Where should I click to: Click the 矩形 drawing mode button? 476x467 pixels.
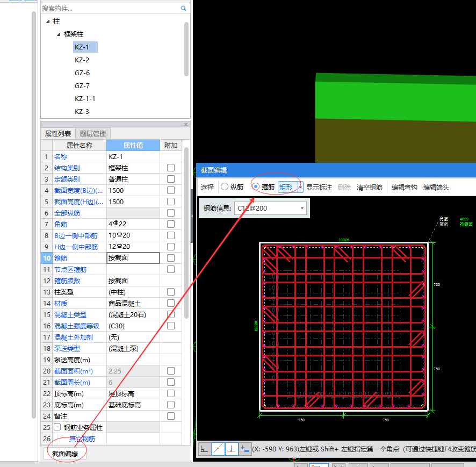point(287,187)
